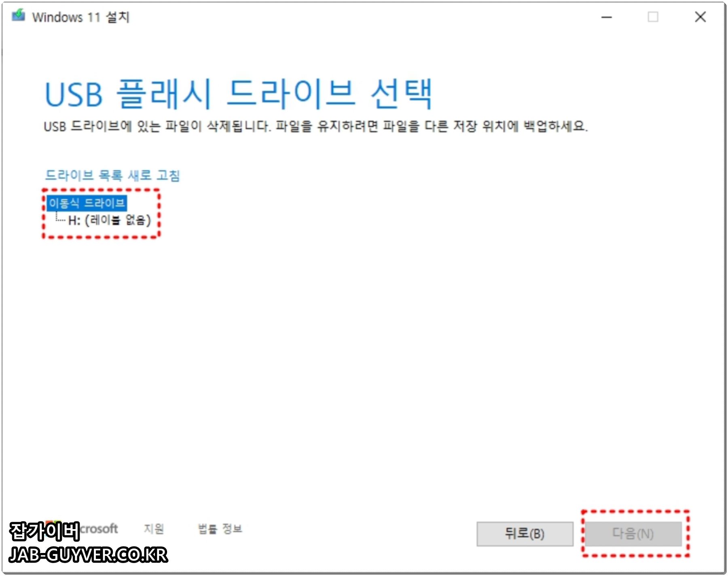Select the 이동식 드라이브 tree node
This screenshot has height=576, width=728.
(87, 203)
